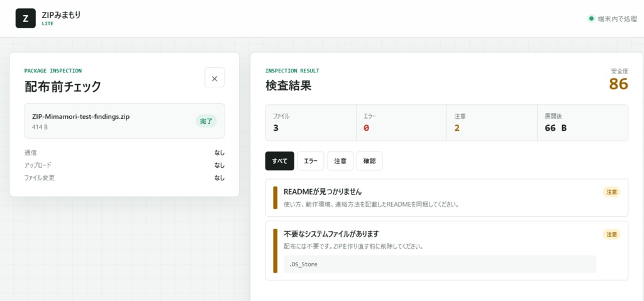644x301 pixels.
Task: Click the X button in 配布前チェック card
Action: coord(214,78)
